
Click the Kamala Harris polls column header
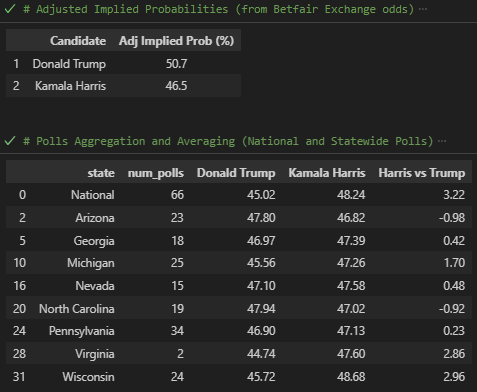click(x=327, y=173)
